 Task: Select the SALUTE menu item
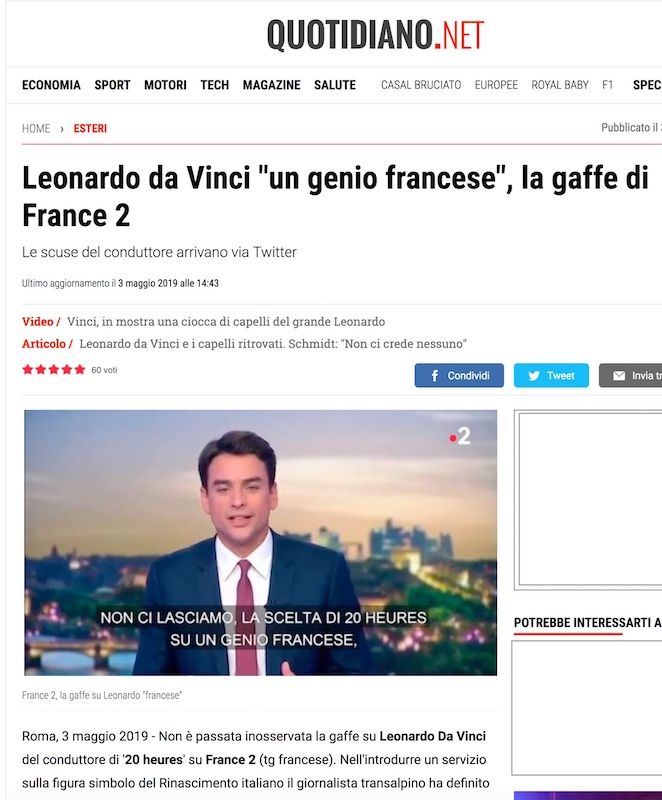(335, 85)
